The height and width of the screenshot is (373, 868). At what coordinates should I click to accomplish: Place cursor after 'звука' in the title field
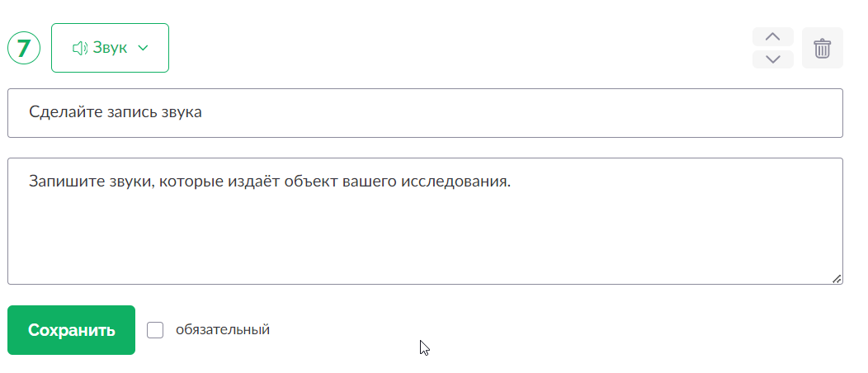click(x=203, y=113)
